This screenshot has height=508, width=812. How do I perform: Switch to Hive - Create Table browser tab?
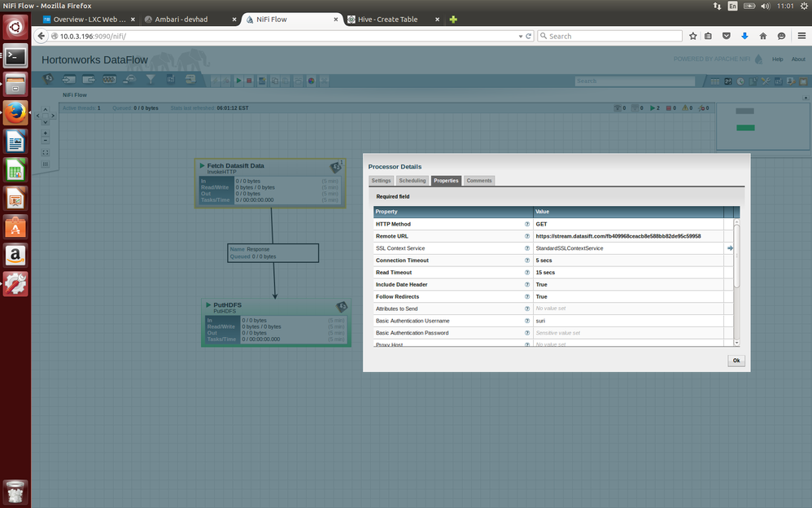tap(394, 20)
